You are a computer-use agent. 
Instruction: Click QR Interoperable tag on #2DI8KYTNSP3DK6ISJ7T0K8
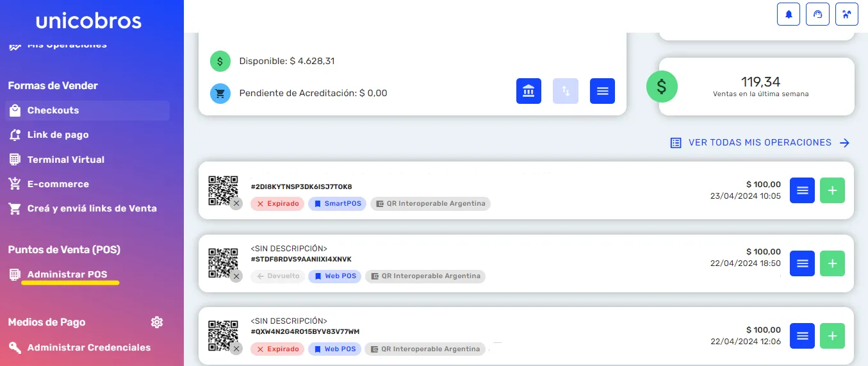pyautogui.click(x=430, y=204)
